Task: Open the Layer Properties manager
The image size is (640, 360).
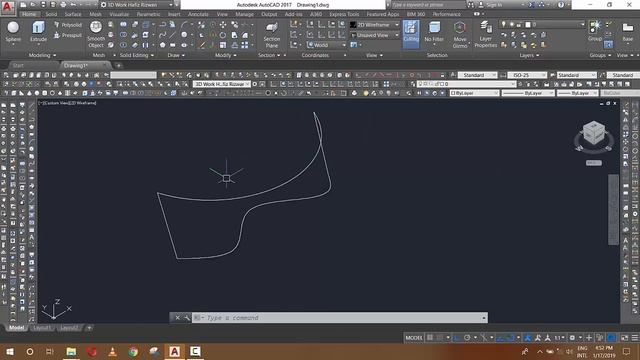Action: (x=485, y=35)
